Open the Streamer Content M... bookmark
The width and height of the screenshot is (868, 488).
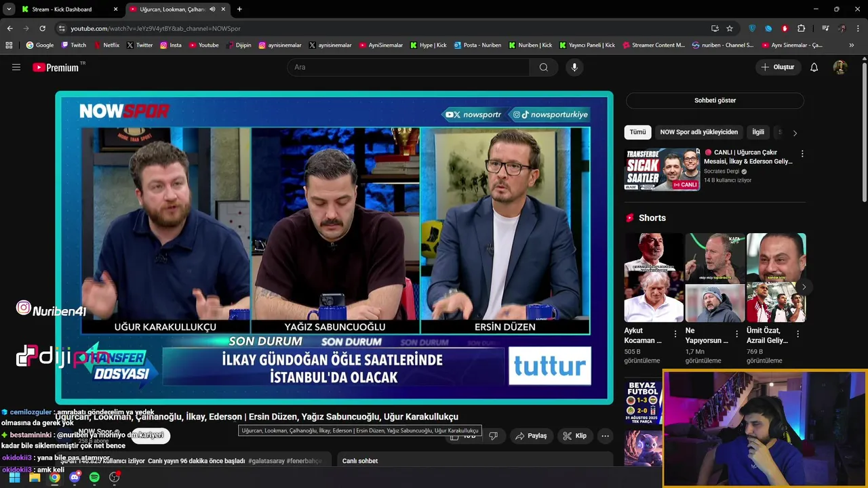click(x=653, y=45)
